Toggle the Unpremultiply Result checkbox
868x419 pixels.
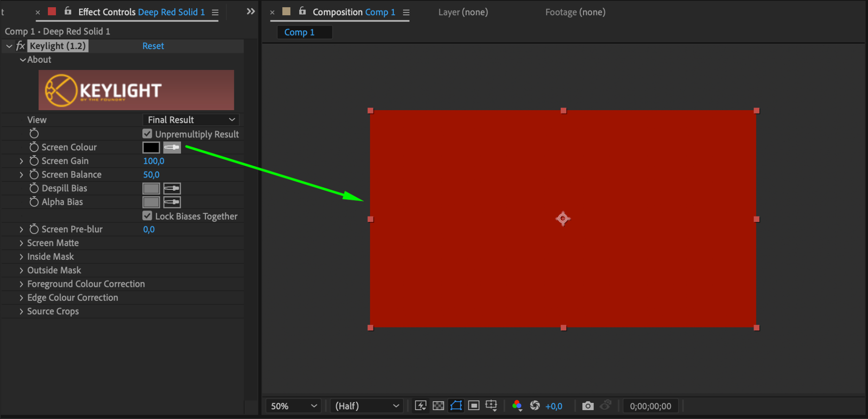click(x=147, y=134)
